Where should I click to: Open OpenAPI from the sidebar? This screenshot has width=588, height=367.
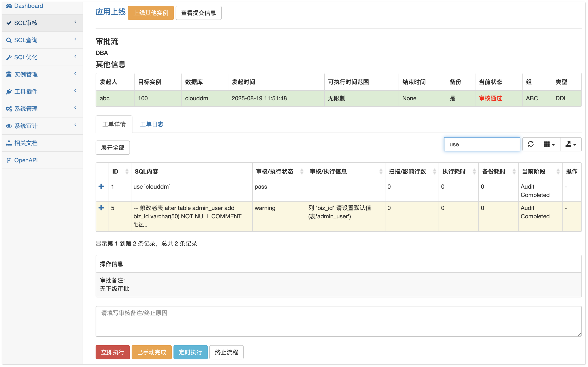coord(26,160)
